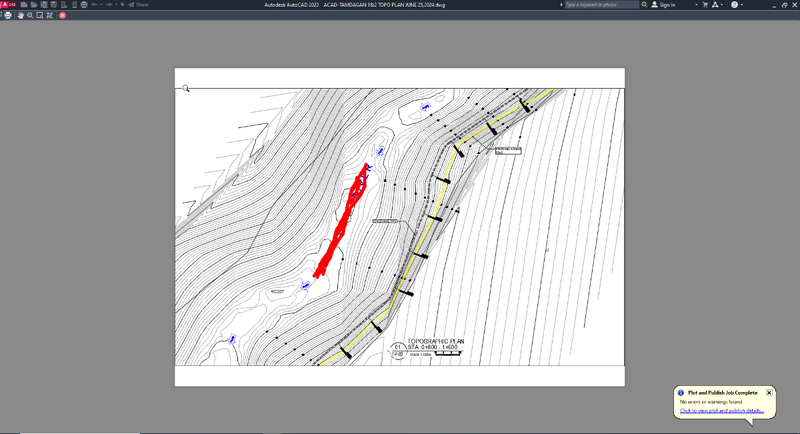Open the plot and publish details link

pyautogui.click(x=722, y=410)
